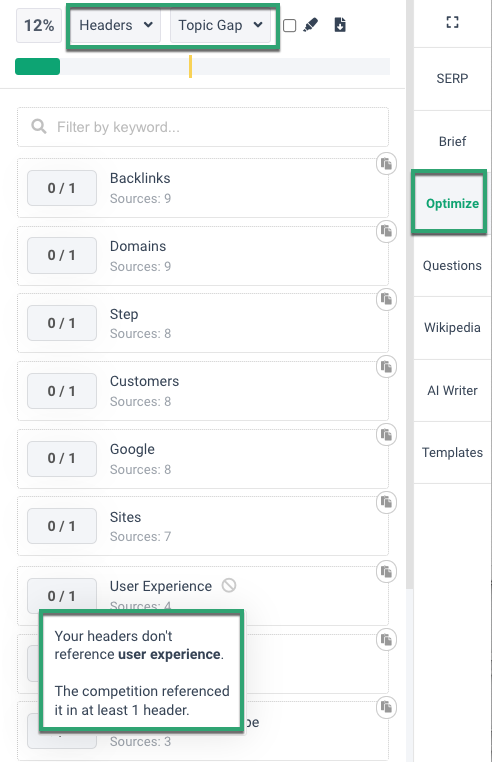This screenshot has width=492, height=762.
Task: Go to the AI Writer tab
Action: coord(452,391)
